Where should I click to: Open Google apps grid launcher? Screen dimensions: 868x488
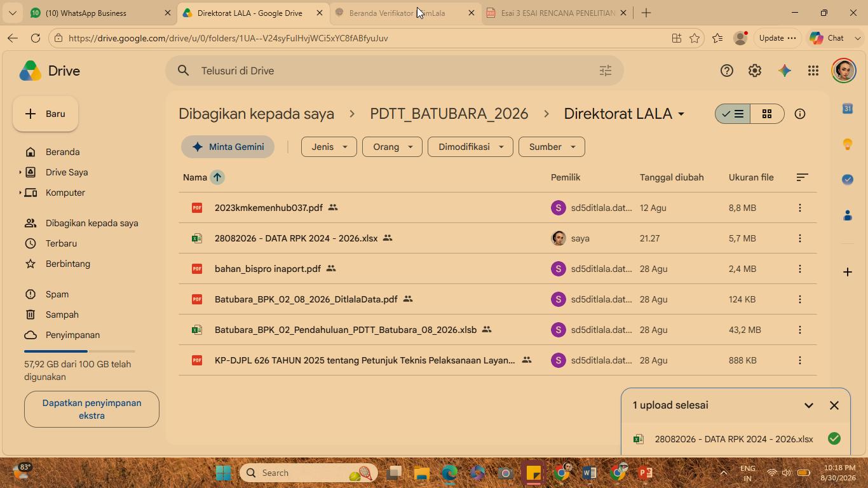(813, 71)
